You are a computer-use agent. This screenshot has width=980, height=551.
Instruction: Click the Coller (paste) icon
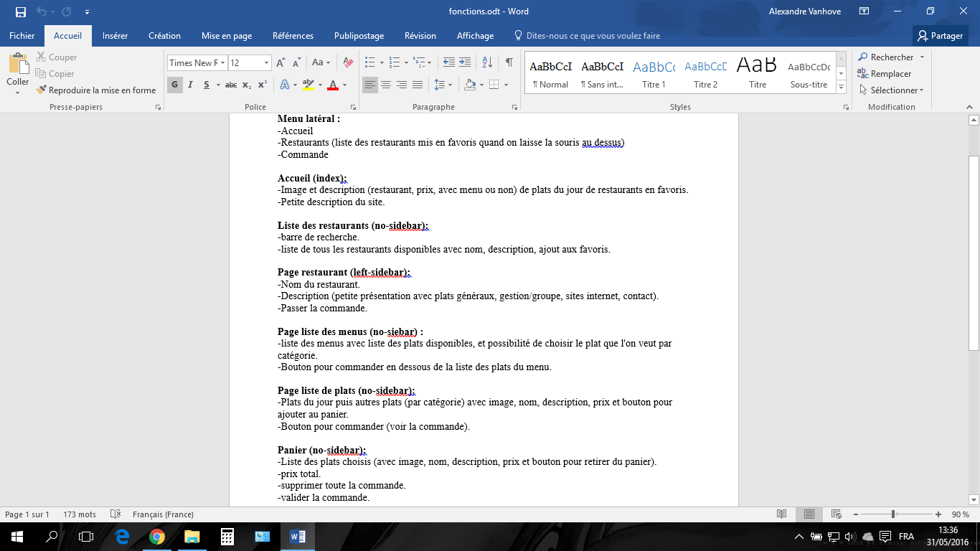point(18,64)
